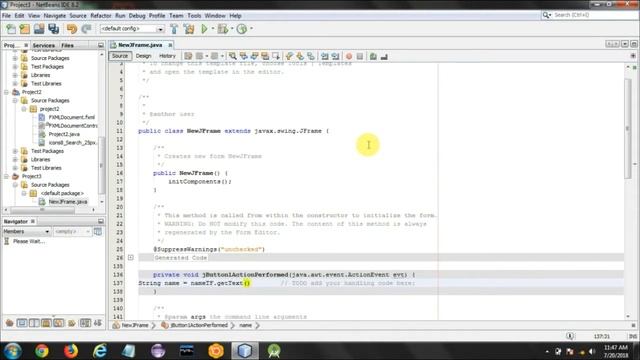Open Debug Project dropdown arrow

231,29
